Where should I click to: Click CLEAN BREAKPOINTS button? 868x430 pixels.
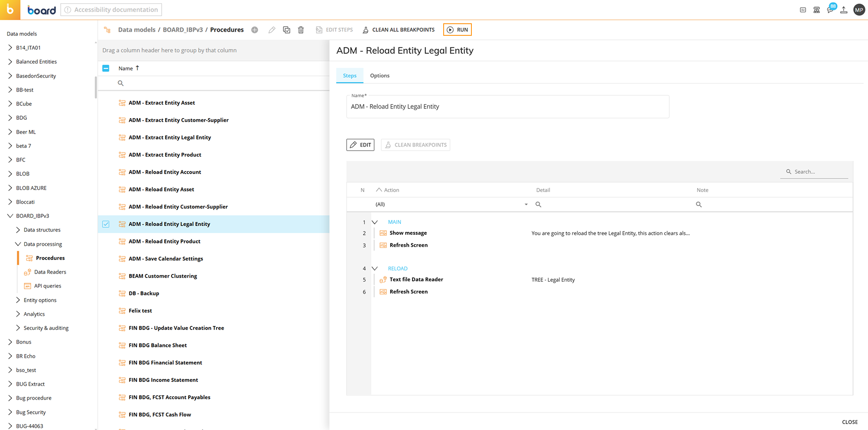[x=415, y=145]
